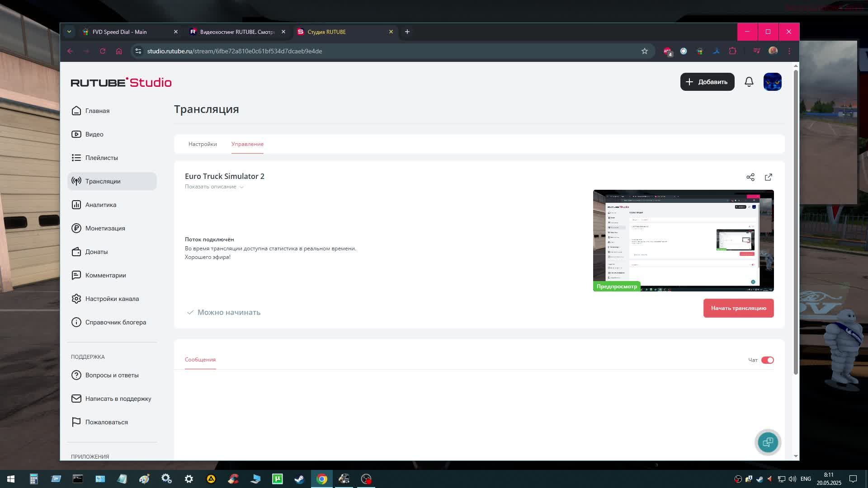
Task: Open Chrome extensions puzzle icon
Action: [733, 51]
